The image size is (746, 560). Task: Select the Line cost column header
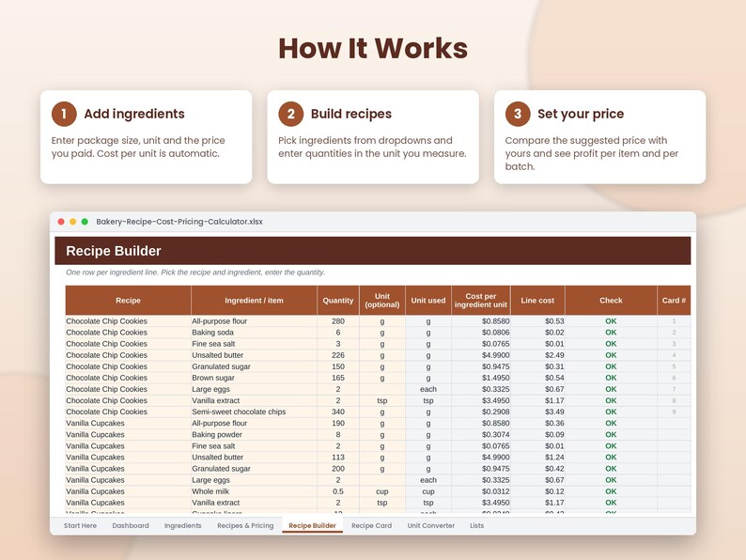[x=537, y=301]
